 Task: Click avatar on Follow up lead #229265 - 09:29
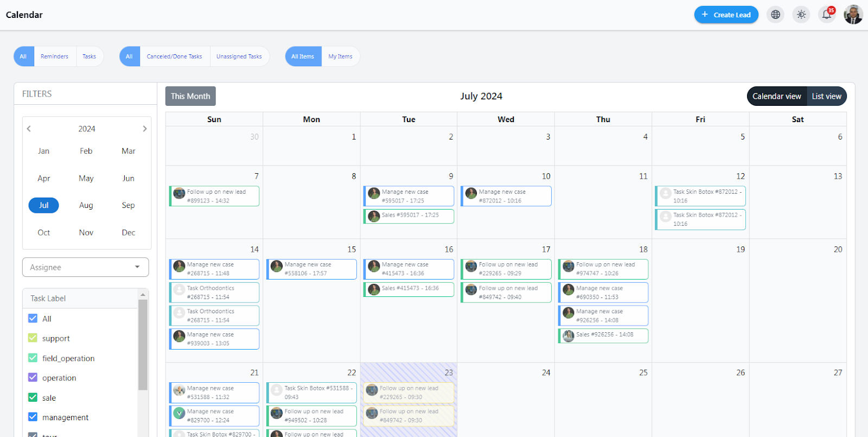click(471, 266)
